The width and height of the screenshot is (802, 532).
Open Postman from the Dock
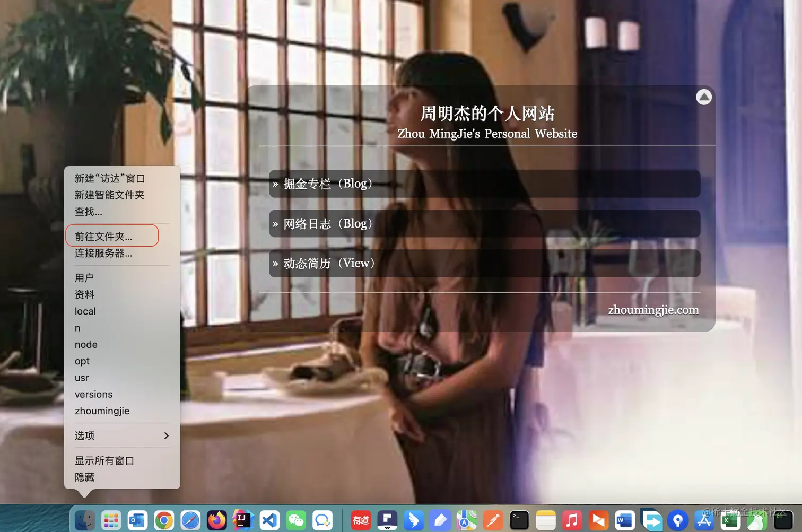(x=493, y=520)
